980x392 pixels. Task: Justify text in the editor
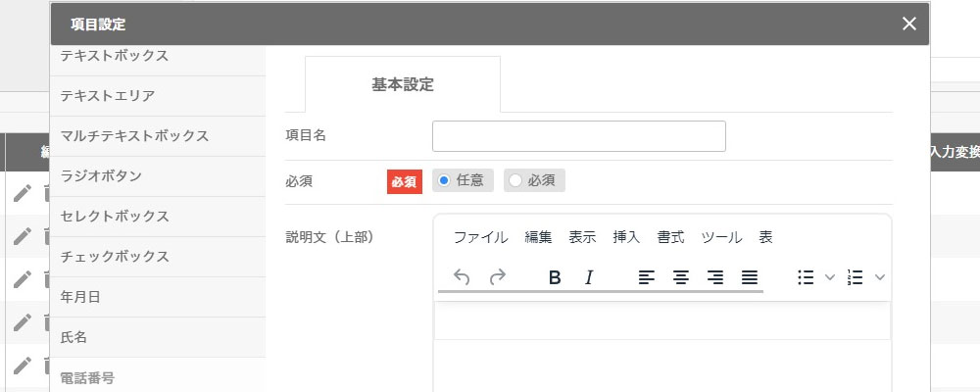[750, 277]
